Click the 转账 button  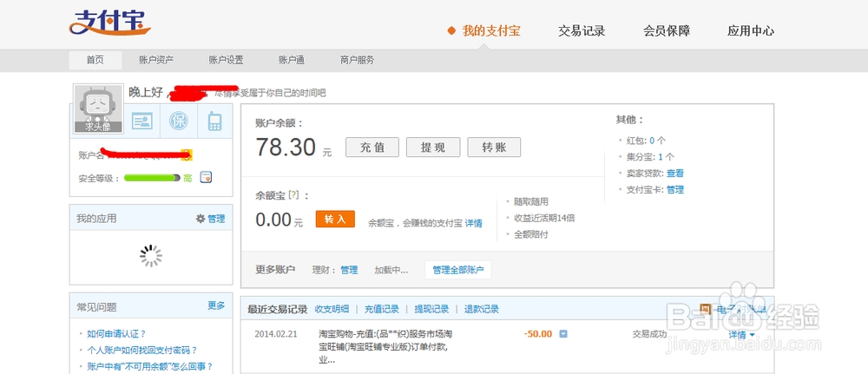tap(494, 148)
